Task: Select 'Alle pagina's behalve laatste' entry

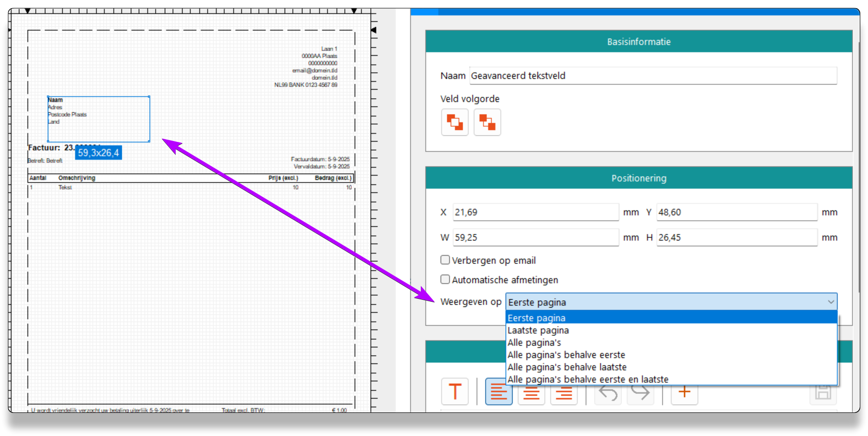Action: click(567, 367)
